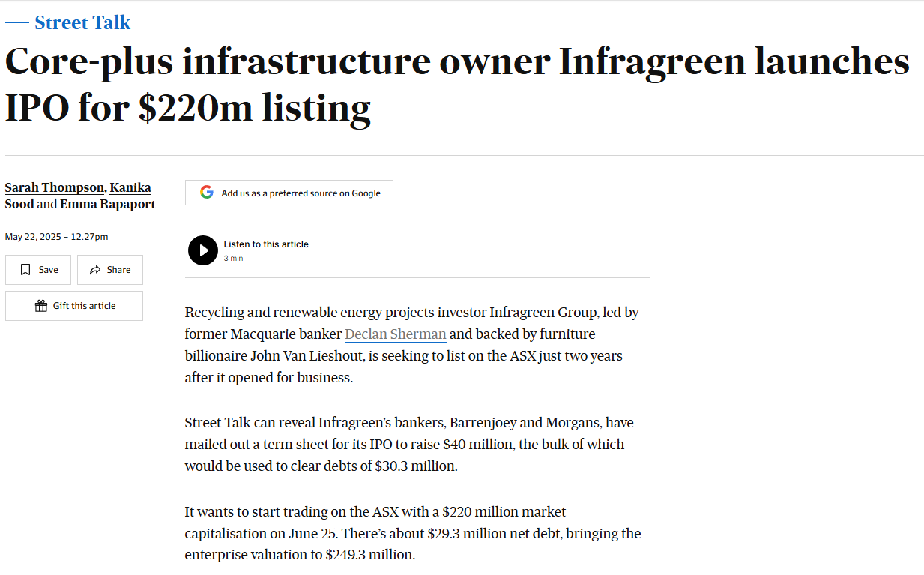924x575 pixels.
Task: Open author Kanika Sood's profile
Action: coord(78,196)
